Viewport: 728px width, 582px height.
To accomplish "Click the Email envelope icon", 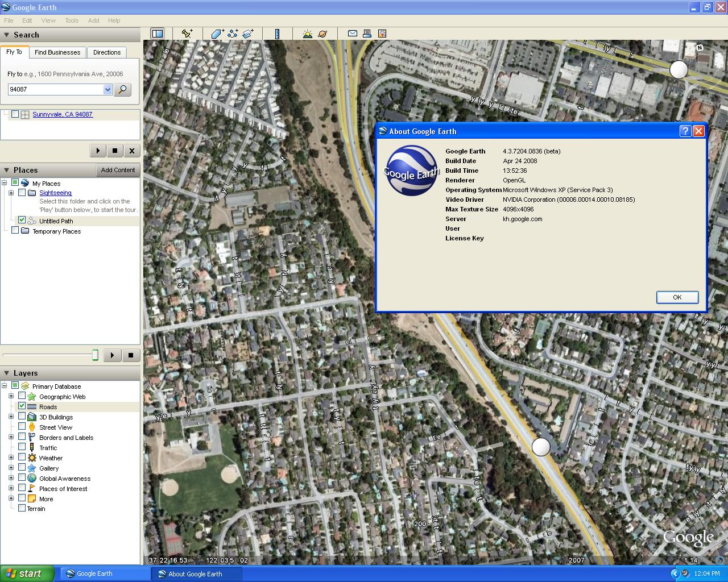I will click(x=353, y=34).
